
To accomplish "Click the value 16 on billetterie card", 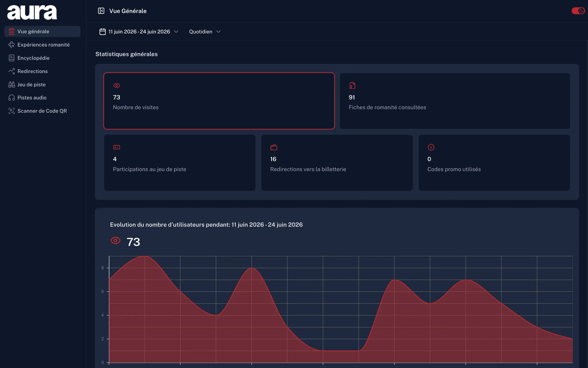I will (x=273, y=159).
